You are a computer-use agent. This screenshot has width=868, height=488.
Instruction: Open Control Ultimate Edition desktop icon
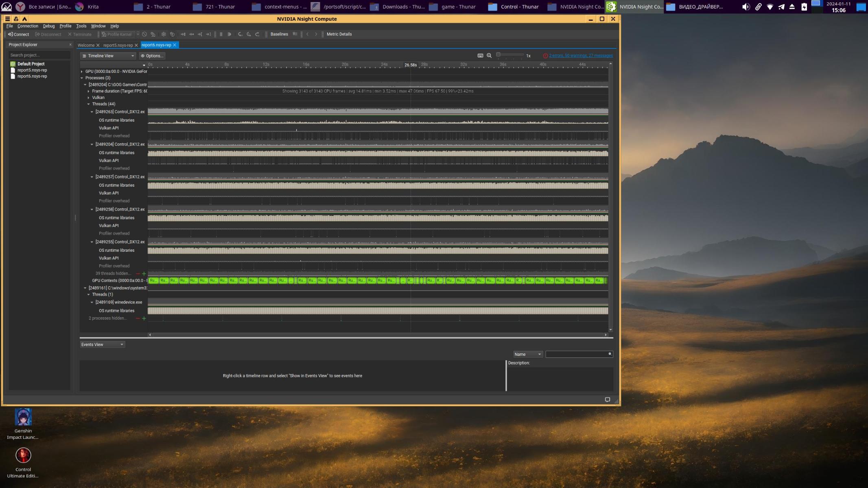click(x=23, y=456)
